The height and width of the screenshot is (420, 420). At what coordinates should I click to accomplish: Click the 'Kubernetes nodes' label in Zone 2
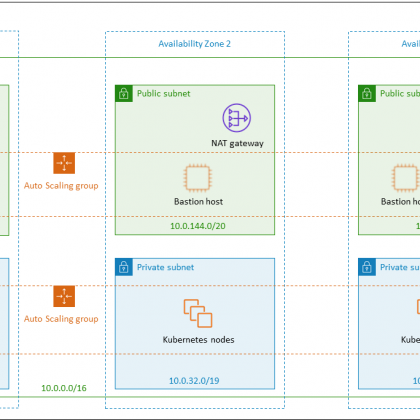tap(198, 340)
